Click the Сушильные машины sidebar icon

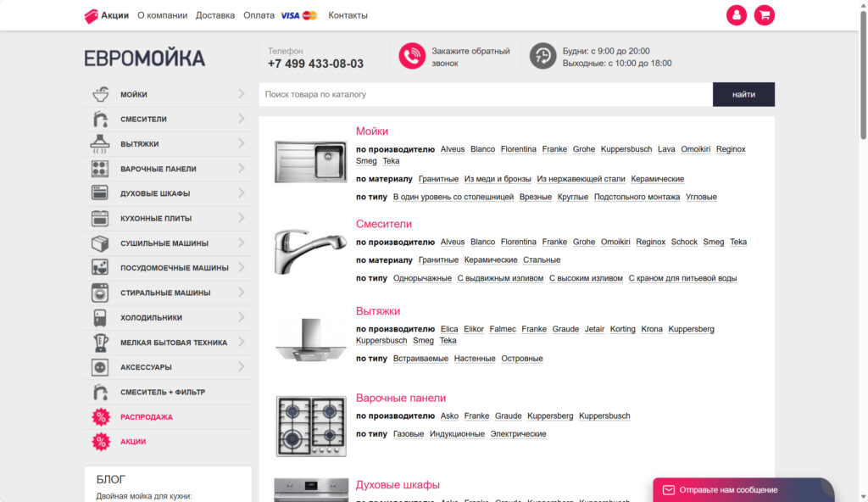(100, 243)
